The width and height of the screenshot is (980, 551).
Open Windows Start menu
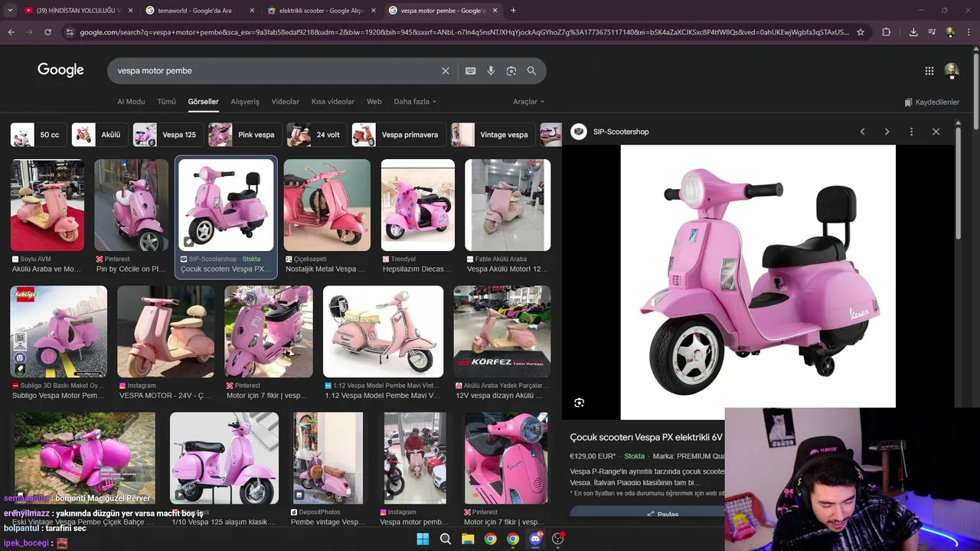(423, 539)
